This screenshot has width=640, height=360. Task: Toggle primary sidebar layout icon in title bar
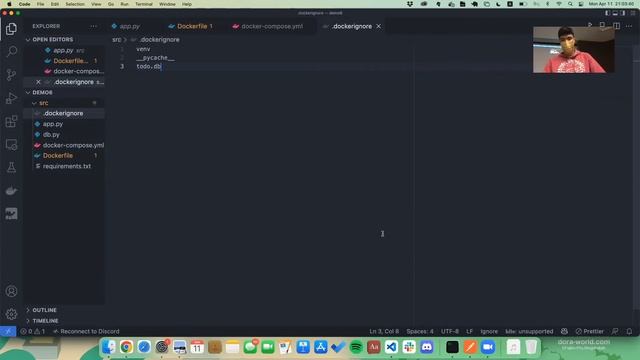[608, 13]
